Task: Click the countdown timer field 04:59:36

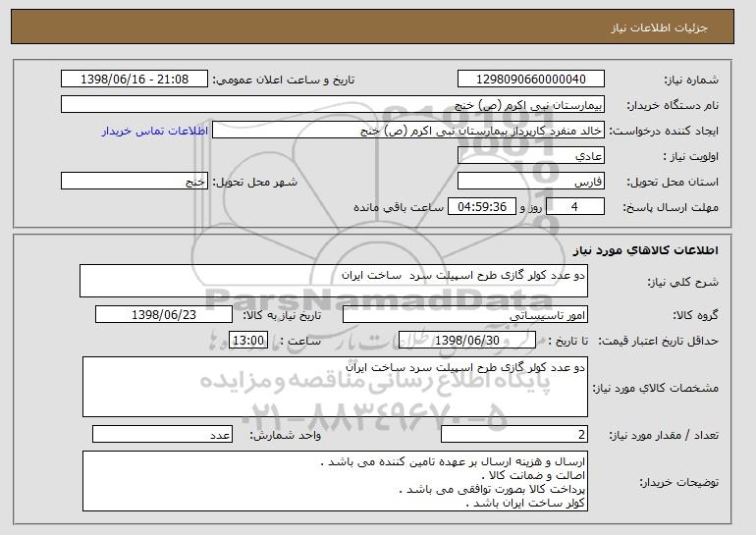Action: tap(482, 207)
